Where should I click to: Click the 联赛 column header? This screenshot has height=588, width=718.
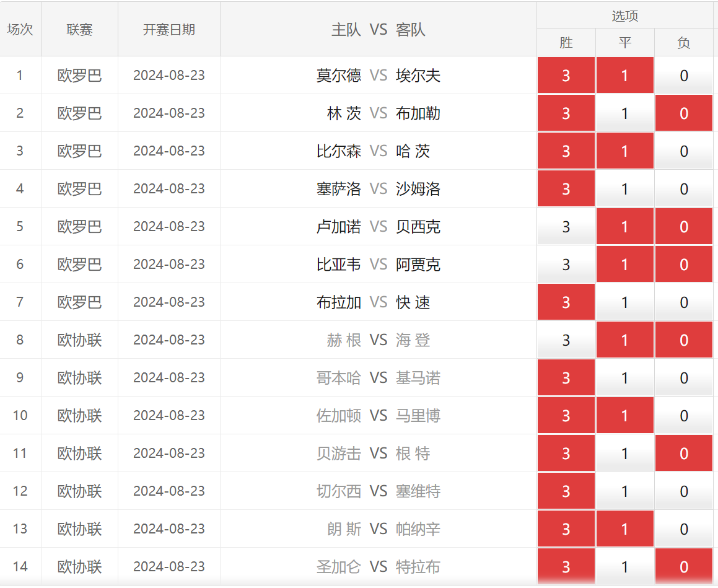(79, 29)
